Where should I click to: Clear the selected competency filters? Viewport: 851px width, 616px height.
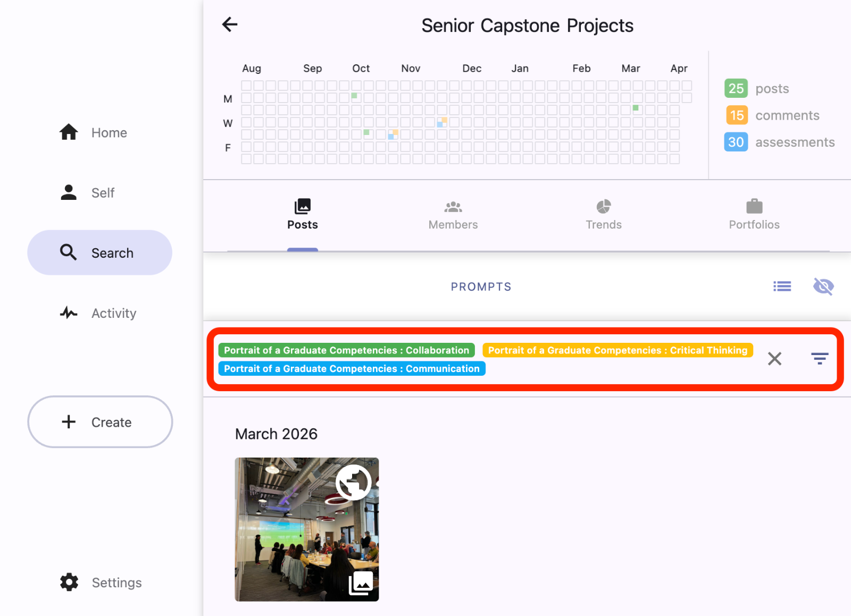775,359
